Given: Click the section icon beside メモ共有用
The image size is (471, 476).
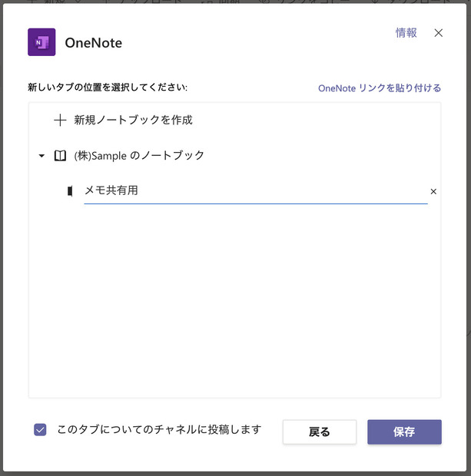Looking at the screenshot, I should coord(70,191).
